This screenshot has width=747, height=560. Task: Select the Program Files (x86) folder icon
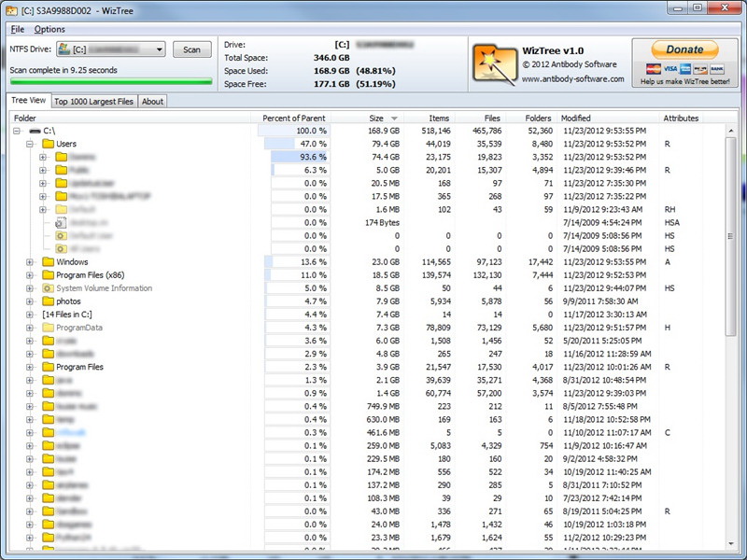point(49,274)
